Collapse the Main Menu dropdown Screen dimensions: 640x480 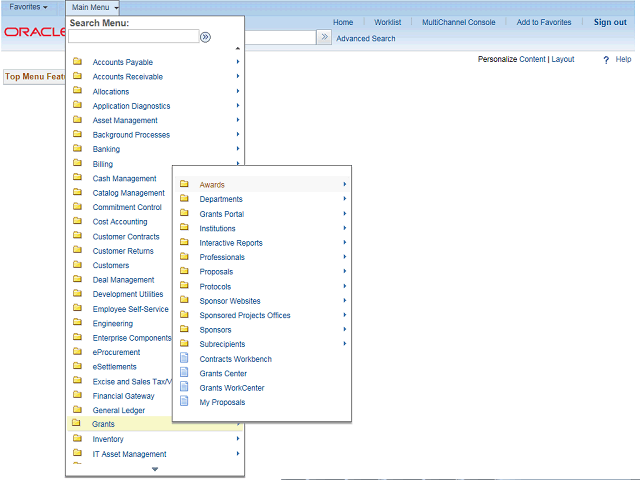[95, 7]
